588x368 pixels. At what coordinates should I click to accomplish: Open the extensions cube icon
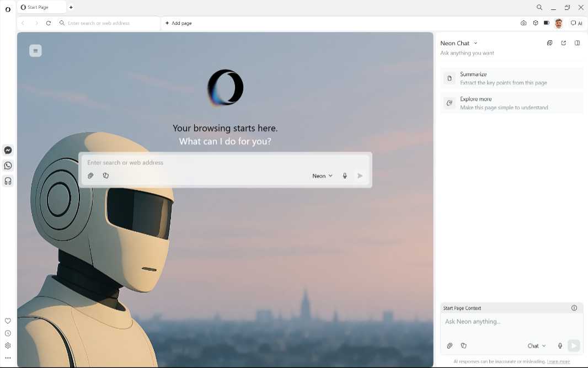click(x=535, y=23)
